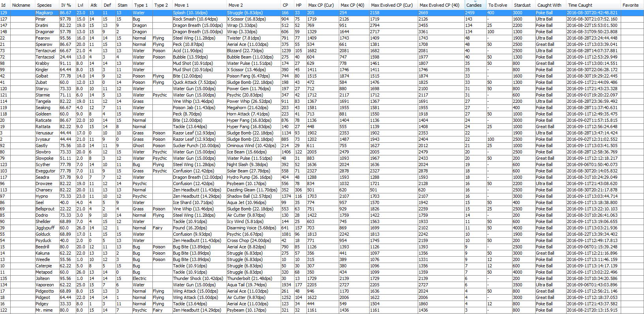Image resolution: width=644 pixels, height=314 pixels.
Task: Click the Dratini species cell
Action: point(47,25)
